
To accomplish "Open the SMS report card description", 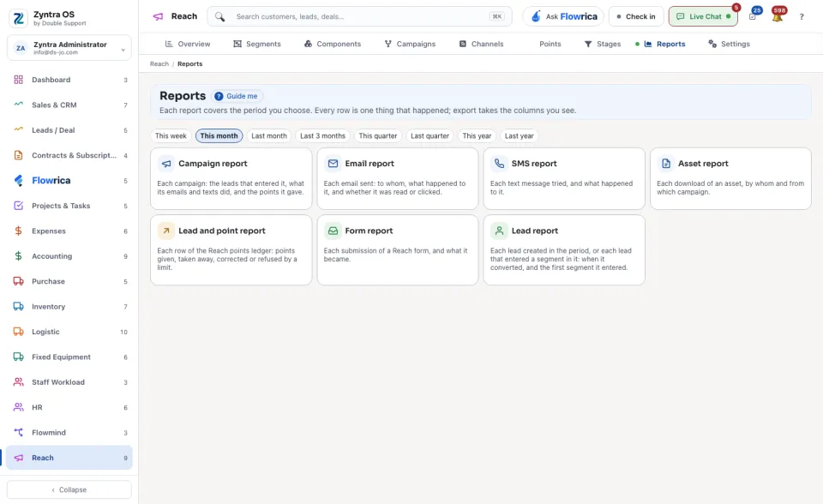I will pyautogui.click(x=562, y=188).
